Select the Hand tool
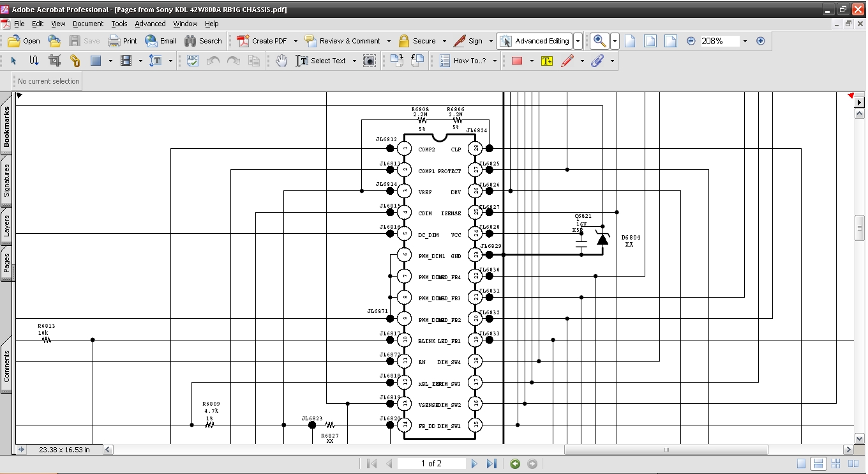868x474 pixels. pos(281,61)
